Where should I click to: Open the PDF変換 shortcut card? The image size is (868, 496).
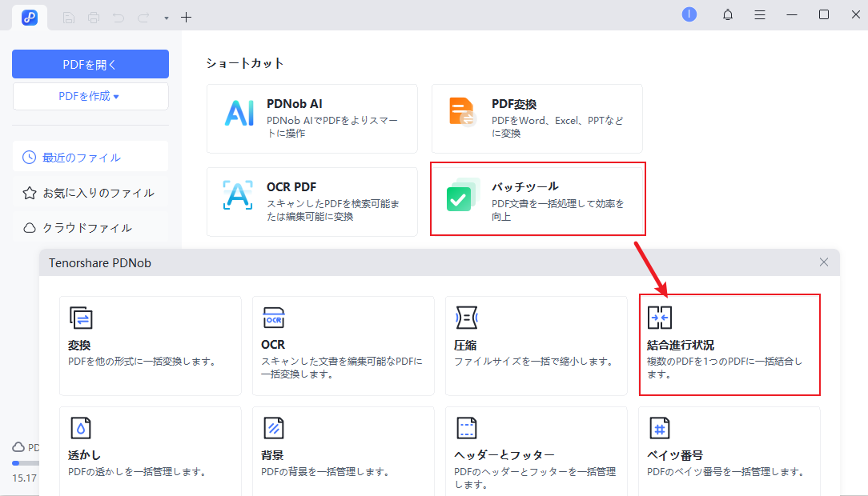[x=537, y=118]
